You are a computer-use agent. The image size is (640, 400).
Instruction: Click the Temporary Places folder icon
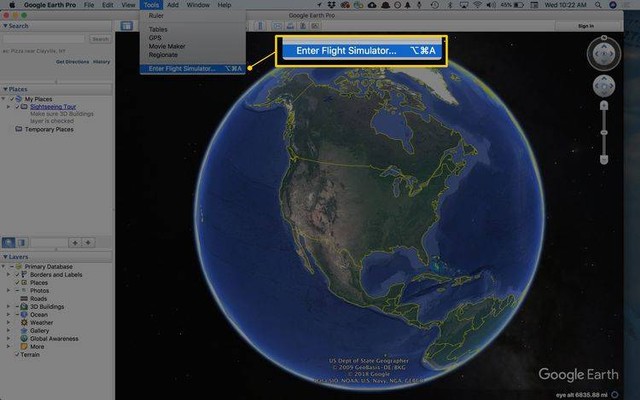19,129
